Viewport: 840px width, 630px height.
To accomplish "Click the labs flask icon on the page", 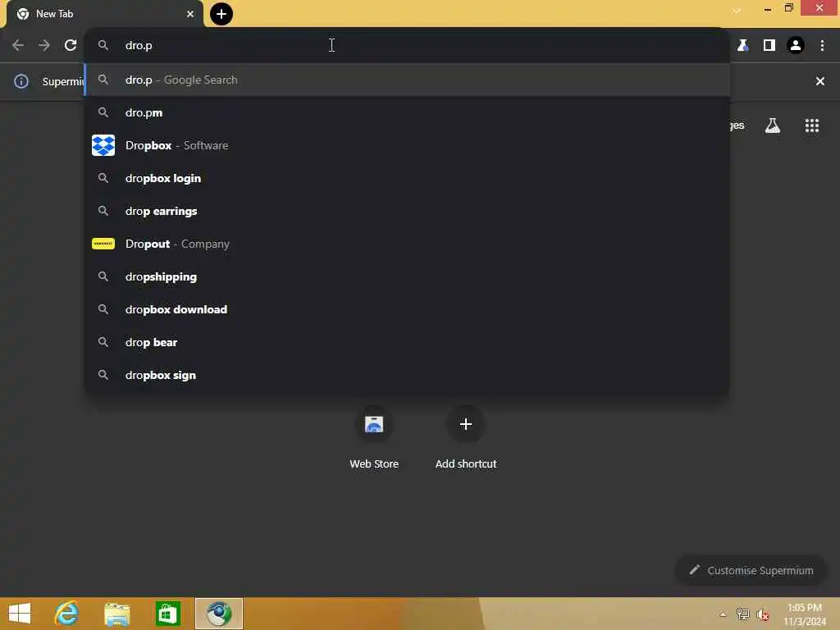I will (x=773, y=126).
